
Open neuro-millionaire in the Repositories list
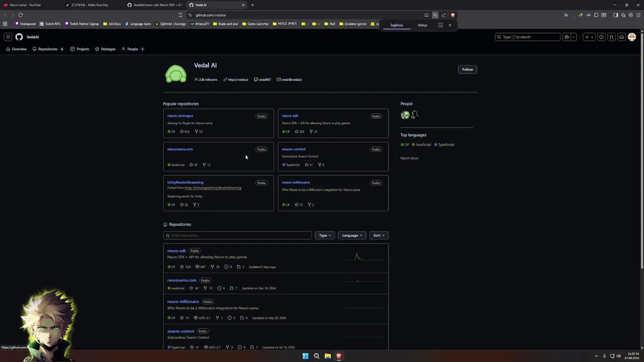[x=183, y=302]
